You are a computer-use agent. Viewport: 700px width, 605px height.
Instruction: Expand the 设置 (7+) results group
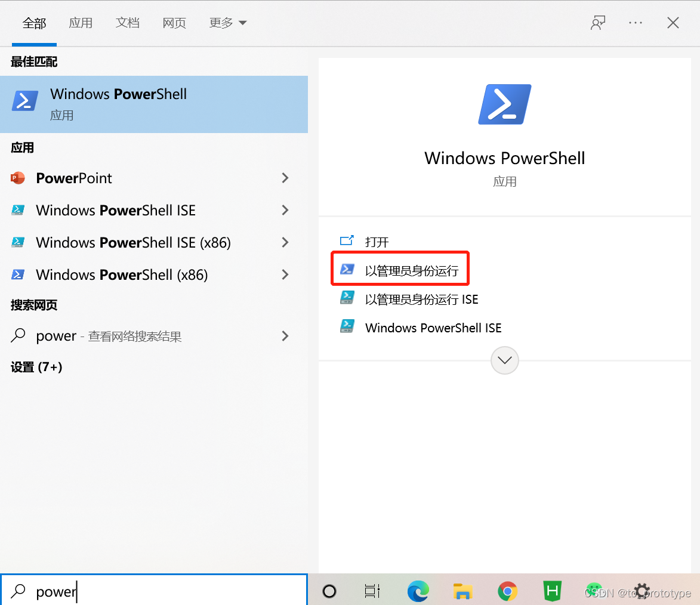[36, 367]
